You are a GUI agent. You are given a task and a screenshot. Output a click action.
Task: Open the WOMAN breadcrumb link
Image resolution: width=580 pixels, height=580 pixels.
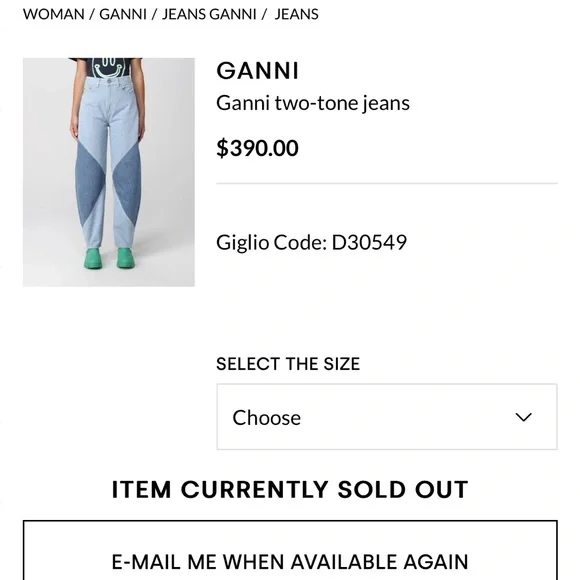click(x=54, y=14)
